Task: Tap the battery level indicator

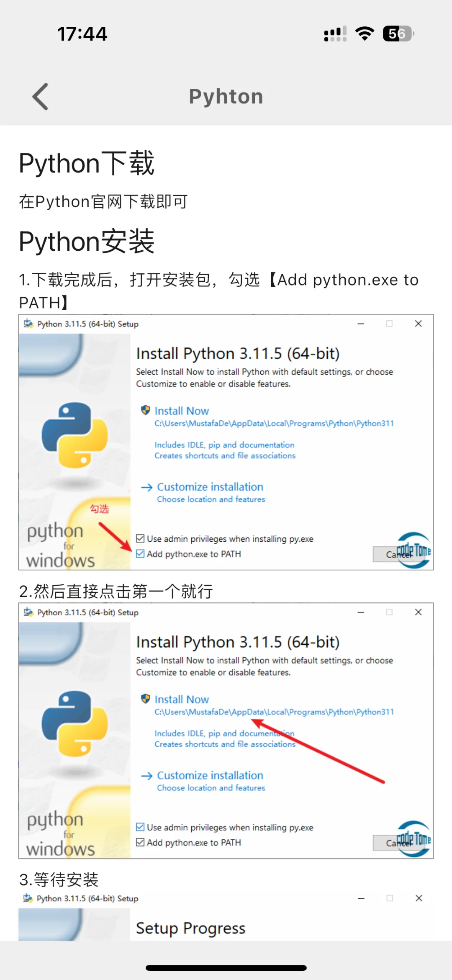Action: [398, 34]
